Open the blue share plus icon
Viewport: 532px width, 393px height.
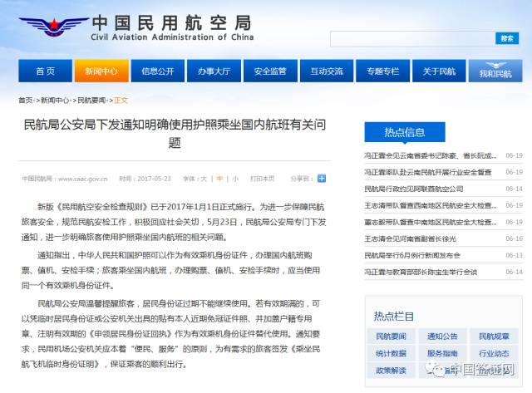(x=322, y=178)
